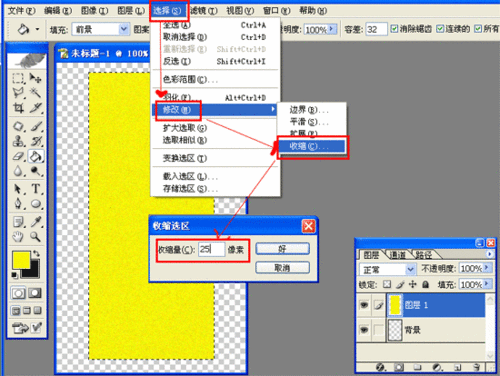Select the Hand tool

pos(18,237)
